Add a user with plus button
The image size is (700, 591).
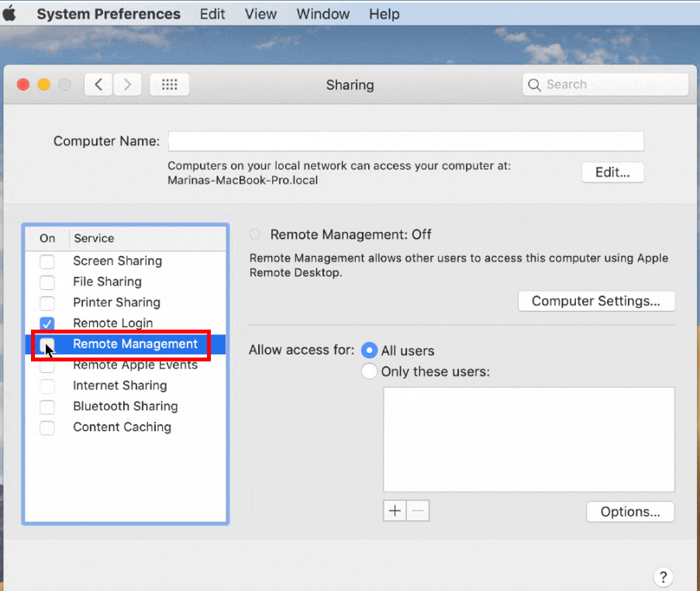click(395, 510)
